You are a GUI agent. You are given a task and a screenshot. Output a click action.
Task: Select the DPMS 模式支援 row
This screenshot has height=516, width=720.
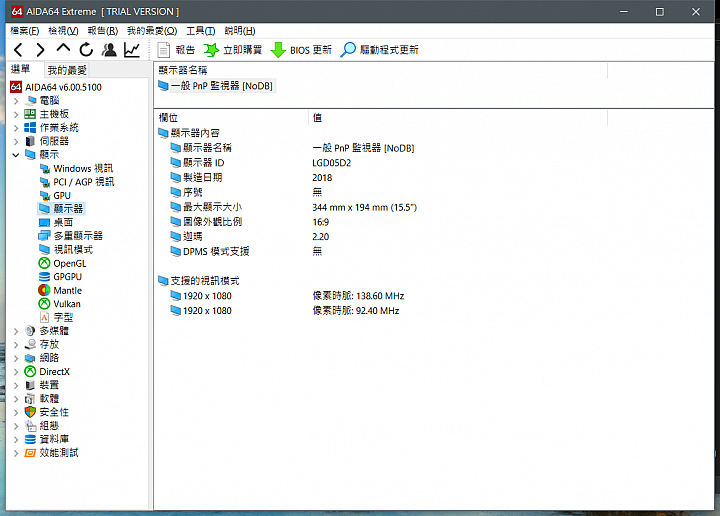pyautogui.click(x=210, y=252)
